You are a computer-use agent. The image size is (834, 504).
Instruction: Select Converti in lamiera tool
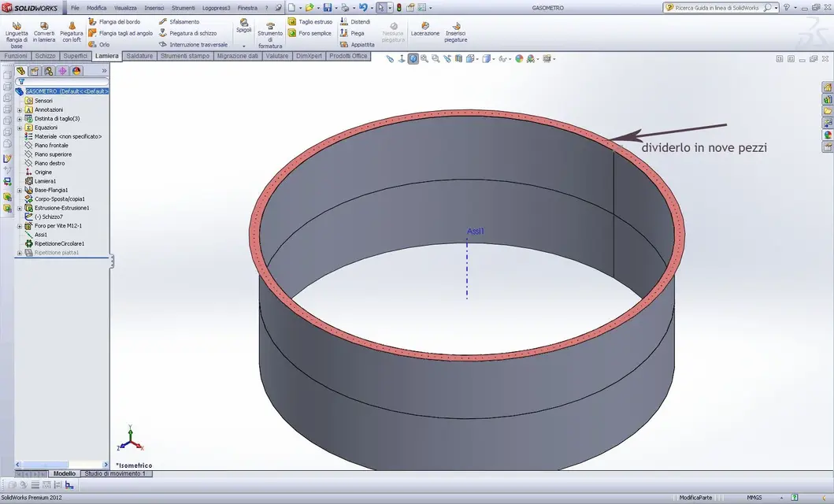point(44,32)
